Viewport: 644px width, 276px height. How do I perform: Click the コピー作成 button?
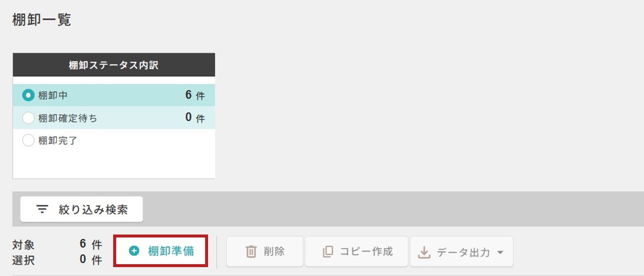356,251
